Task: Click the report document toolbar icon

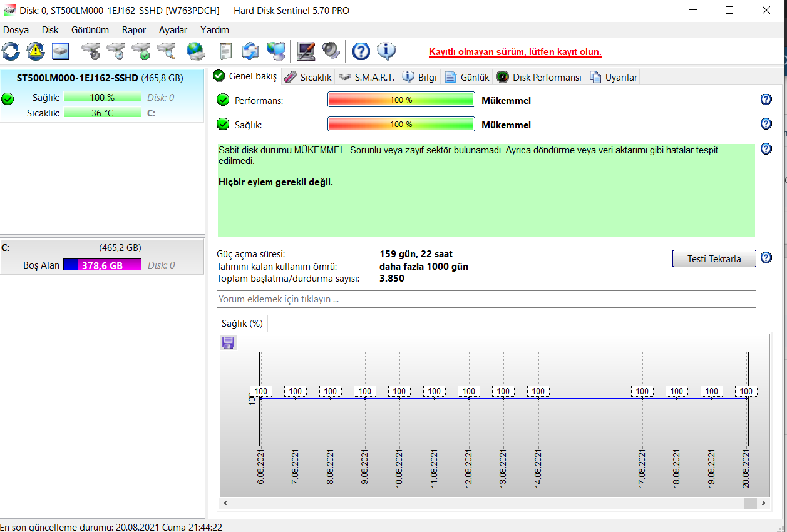Action: tap(226, 51)
